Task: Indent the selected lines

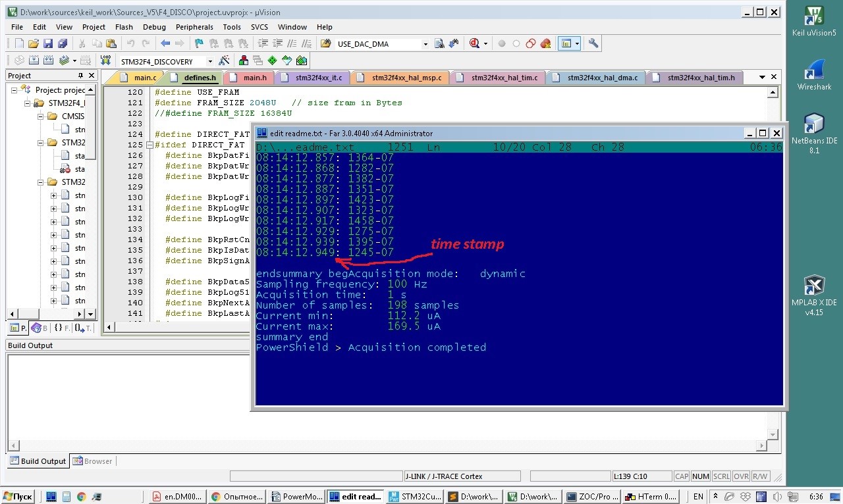Action: [262, 43]
